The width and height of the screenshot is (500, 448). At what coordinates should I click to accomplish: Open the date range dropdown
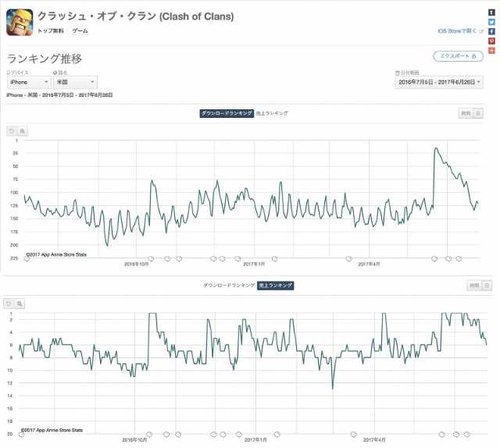pos(440,81)
